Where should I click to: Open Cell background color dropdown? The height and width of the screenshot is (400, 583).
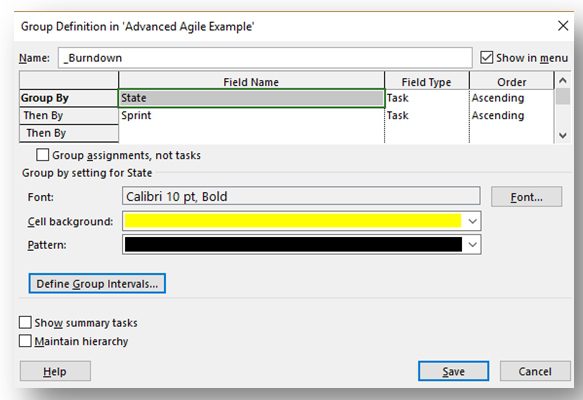pyautogui.click(x=472, y=221)
